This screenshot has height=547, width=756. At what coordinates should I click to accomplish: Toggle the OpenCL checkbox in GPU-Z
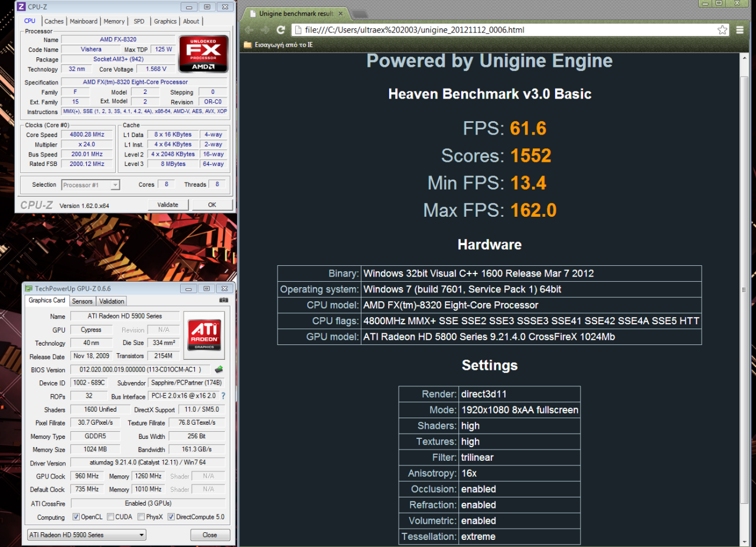pos(76,517)
